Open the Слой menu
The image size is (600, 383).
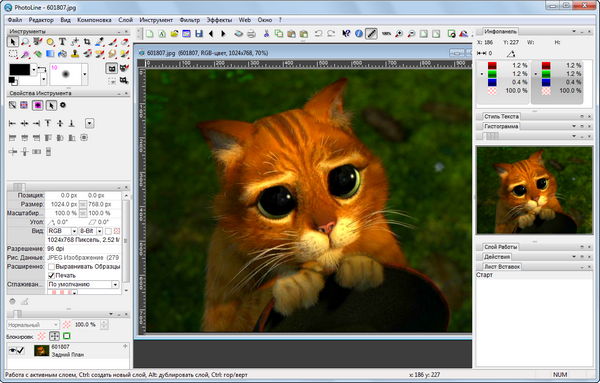point(126,20)
